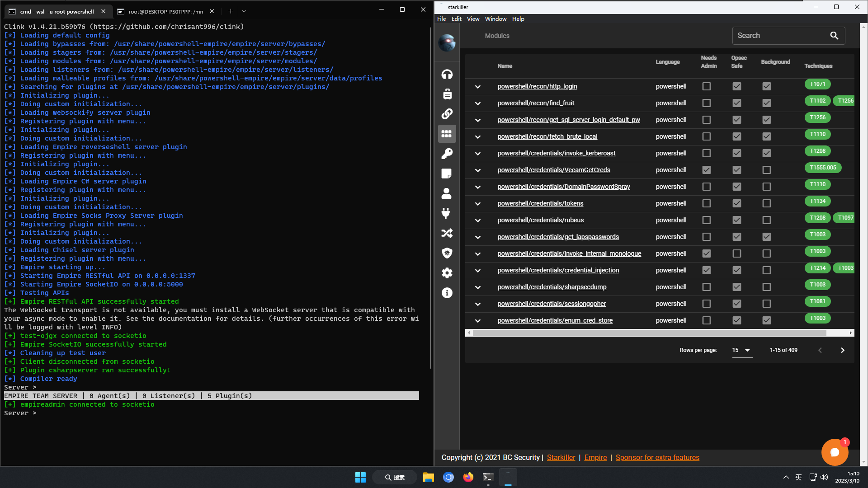Open the Window menu in starkiller
This screenshot has width=868, height=488.
[495, 19]
